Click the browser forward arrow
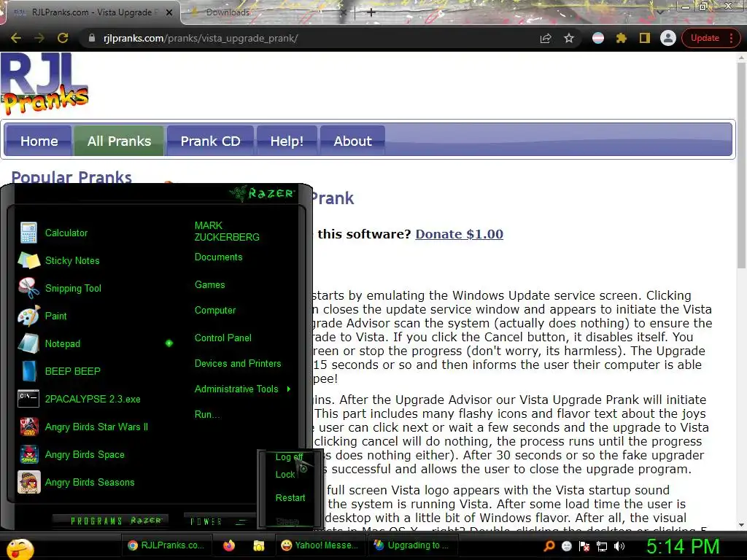Image resolution: width=747 pixels, height=560 pixels. click(x=39, y=38)
